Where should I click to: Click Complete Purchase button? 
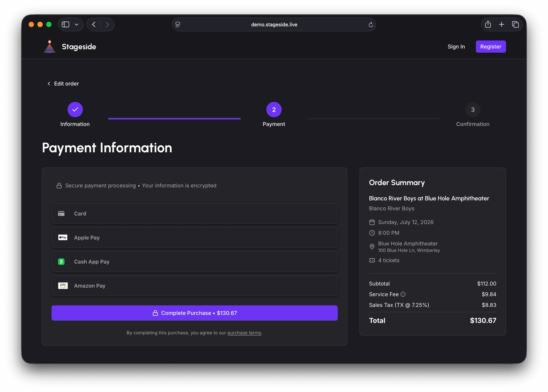coord(194,313)
